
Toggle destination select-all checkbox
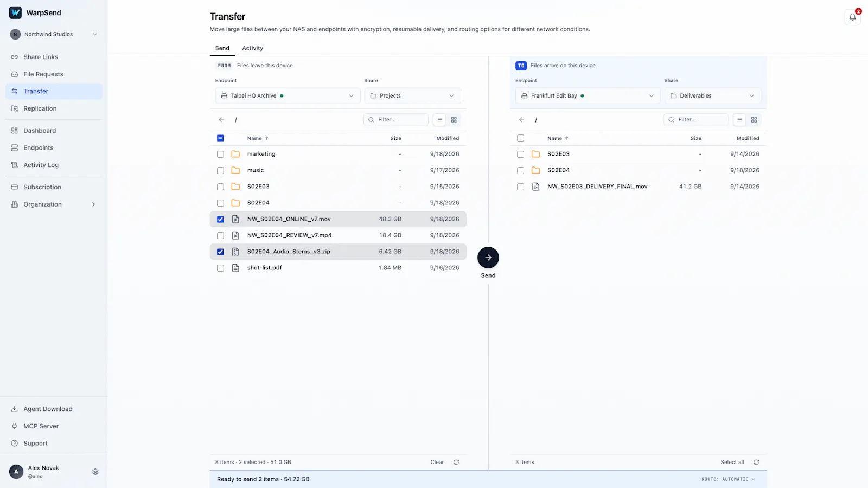[x=520, y=138]
